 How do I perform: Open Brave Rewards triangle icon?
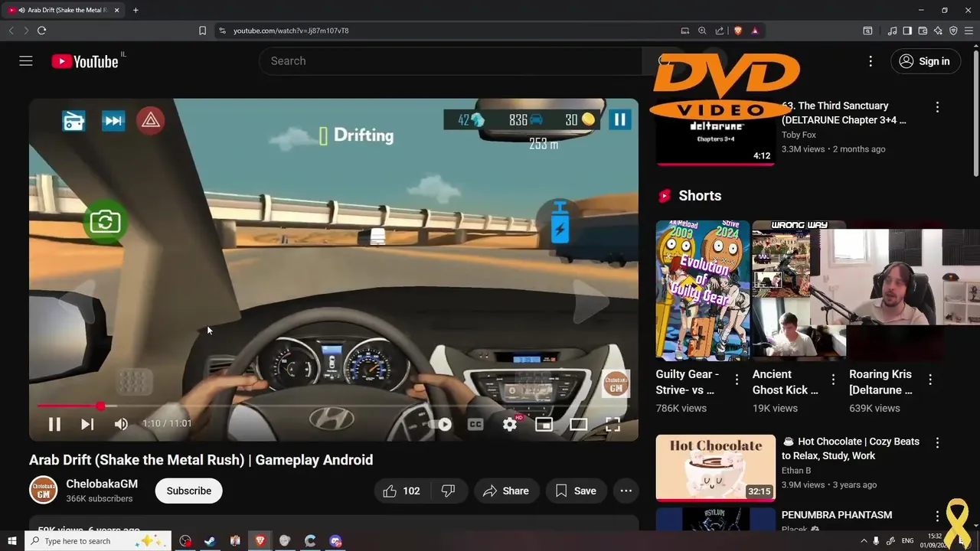(x=755, y=31)
